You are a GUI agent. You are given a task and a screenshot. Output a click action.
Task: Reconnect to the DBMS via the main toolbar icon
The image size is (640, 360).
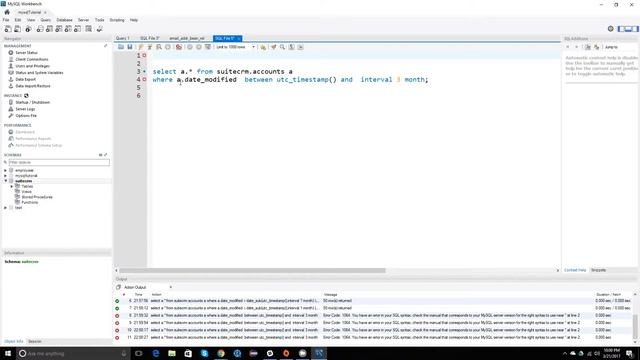tap(99, 29)
